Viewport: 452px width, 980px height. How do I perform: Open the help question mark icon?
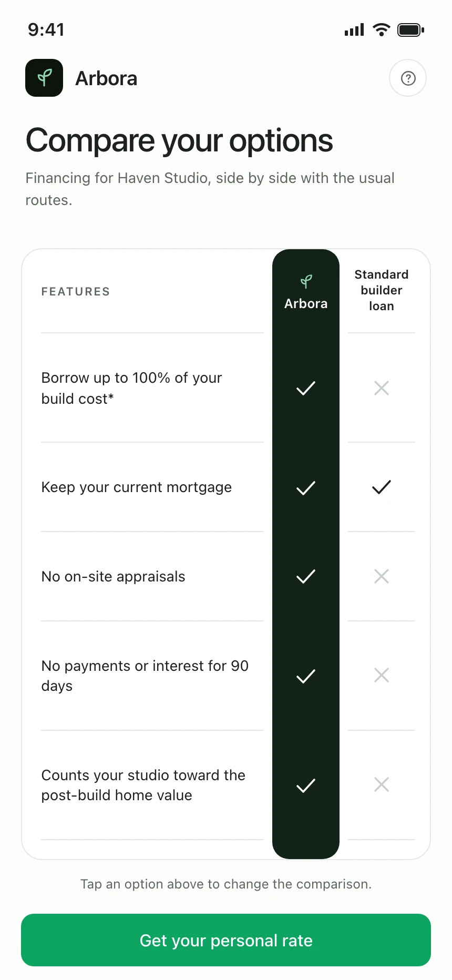408,78
